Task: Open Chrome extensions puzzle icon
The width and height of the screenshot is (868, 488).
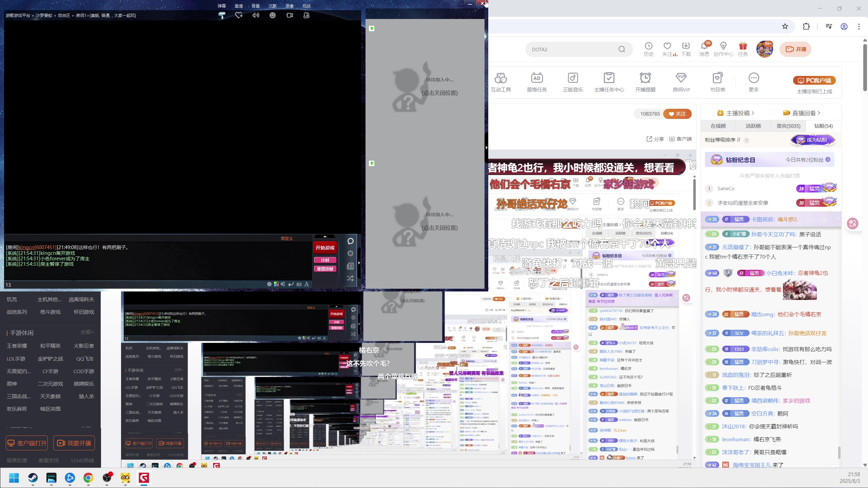Action: 806,26
